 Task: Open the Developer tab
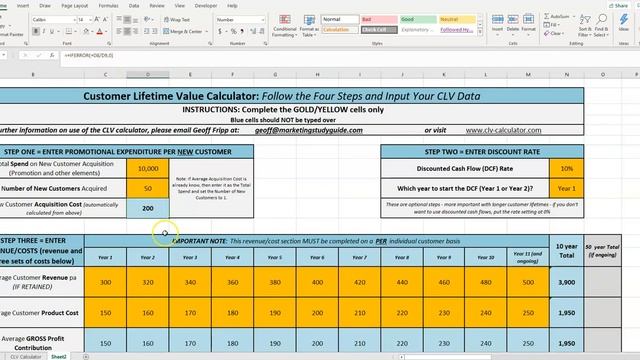(x=206, y=6)
